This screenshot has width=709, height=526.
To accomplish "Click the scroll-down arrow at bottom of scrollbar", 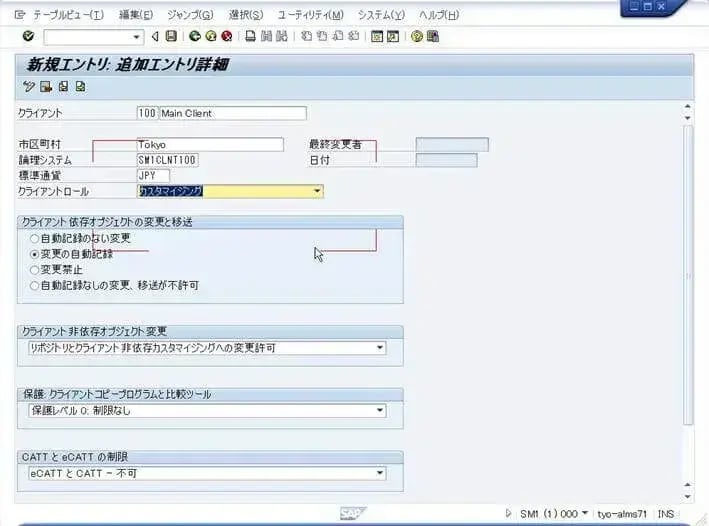I will click(687, 497).
